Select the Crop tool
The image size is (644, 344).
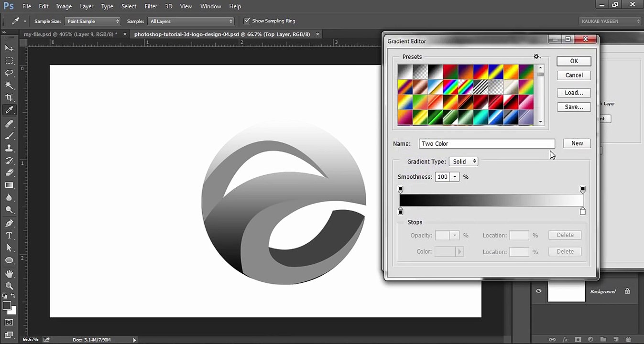click(x=9, y=98)
